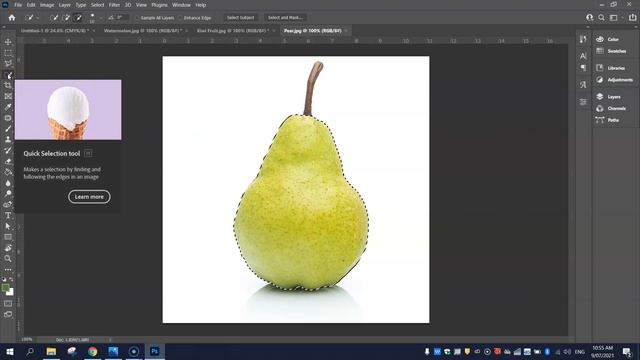Open the Window menu
The width and height of the screenshot is (640, 360).
pyautogui.click(x=181, y=5)
